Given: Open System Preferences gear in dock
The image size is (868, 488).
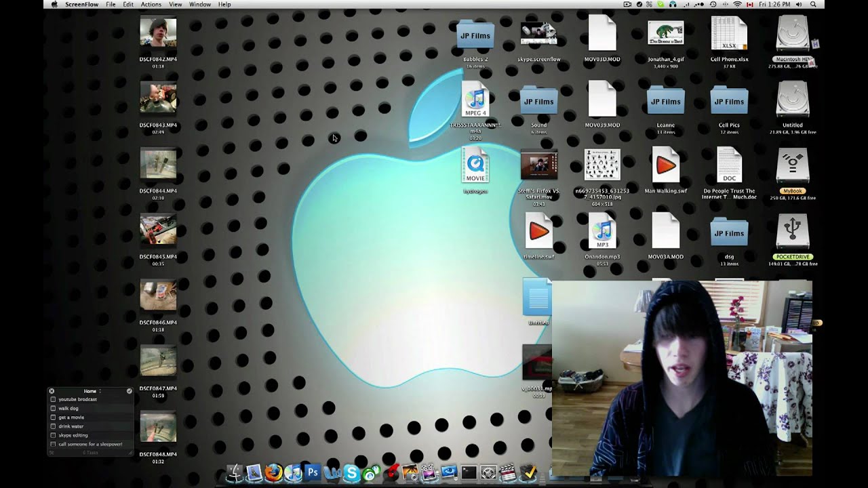Looking at the screenshot, I should click(x=488, y=472).
